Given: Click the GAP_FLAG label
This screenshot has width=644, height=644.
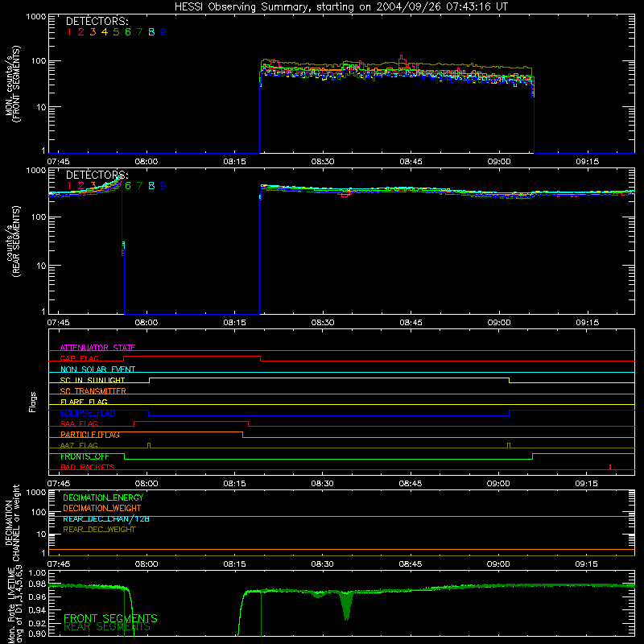Looking at the screenshot, I should 79,358.
